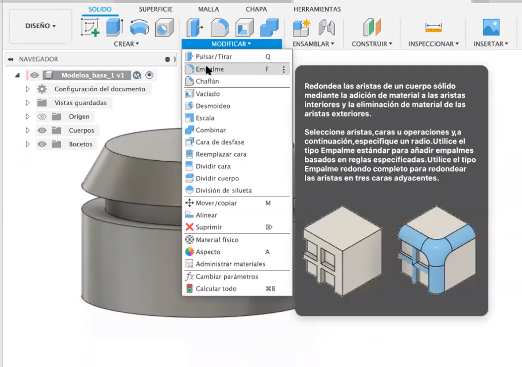Open the DISEÑO workspace dropdown

pyautogui.click(x=41, y=26)
